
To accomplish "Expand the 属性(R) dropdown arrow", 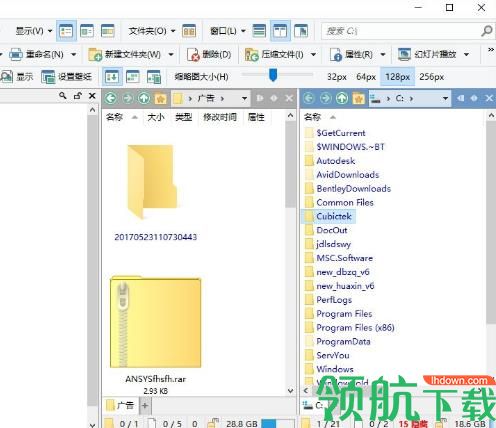I will click(383, 54).
